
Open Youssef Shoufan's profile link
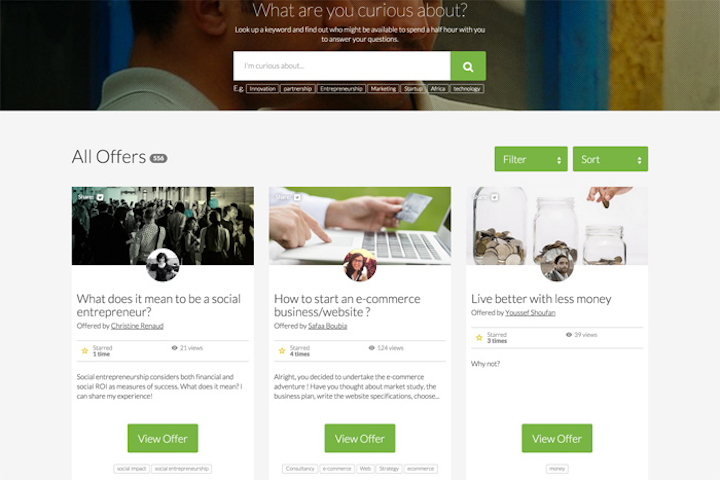tap(530, 313)
